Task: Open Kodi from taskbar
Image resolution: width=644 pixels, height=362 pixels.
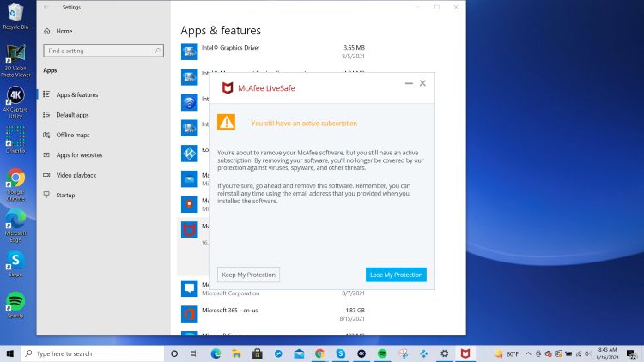Action: (x=424, y=353)
